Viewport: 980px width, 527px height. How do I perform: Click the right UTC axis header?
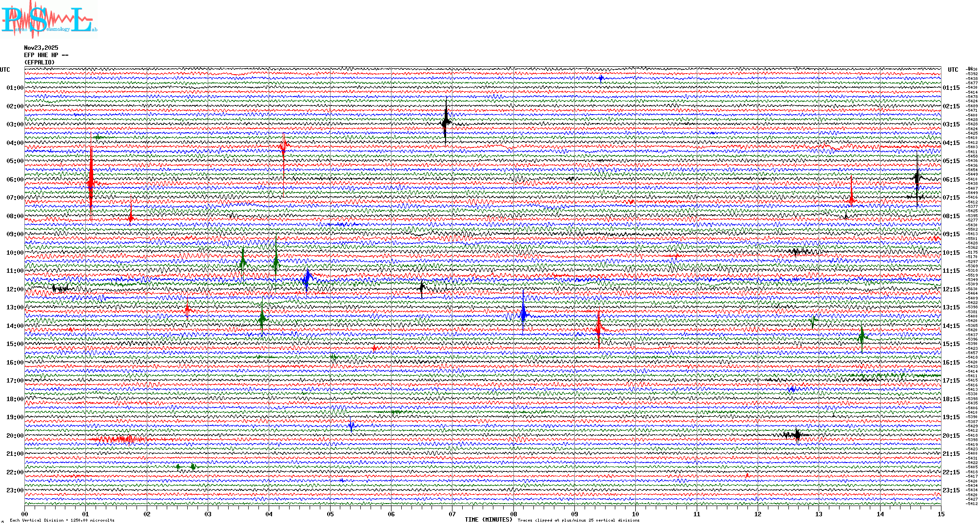[953, 70]
